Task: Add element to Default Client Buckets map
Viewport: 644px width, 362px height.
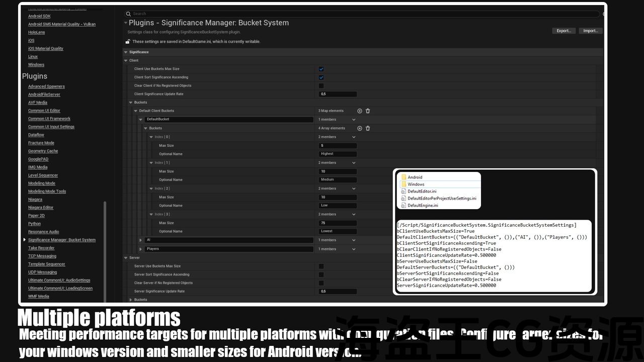Action: 360,111
